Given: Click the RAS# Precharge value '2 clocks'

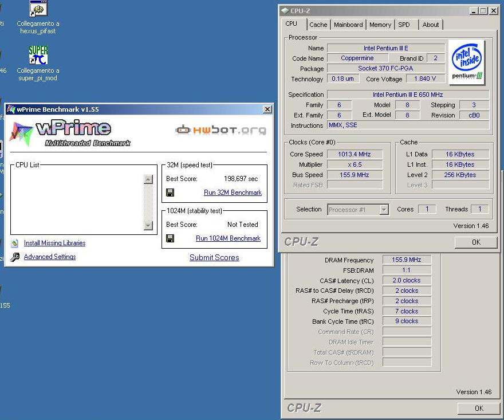Looking at the screenshot, I should 407,301.
